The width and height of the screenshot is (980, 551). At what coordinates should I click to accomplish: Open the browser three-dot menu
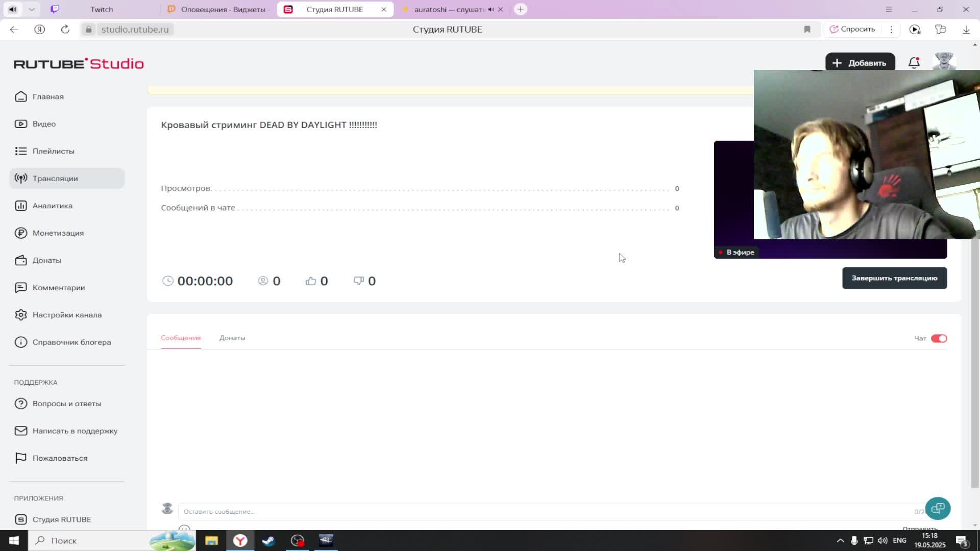(891, 29)
